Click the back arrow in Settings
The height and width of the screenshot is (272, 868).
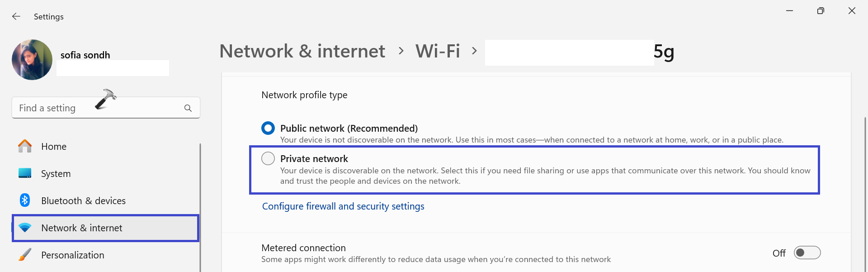point(16,17)
